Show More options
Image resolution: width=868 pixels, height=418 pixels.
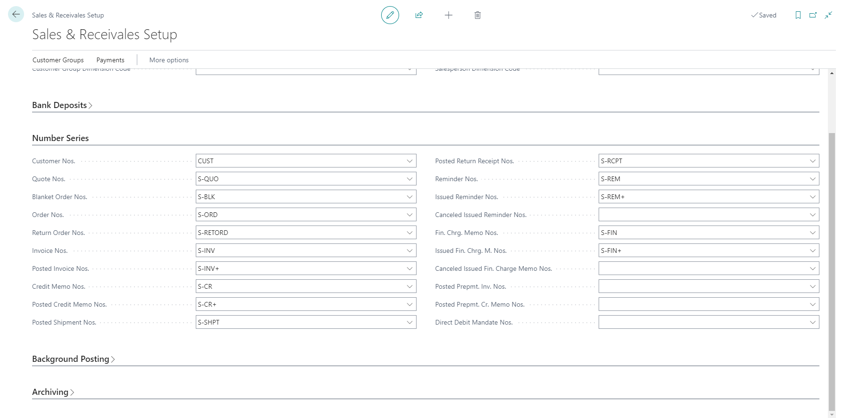(169, 60)
